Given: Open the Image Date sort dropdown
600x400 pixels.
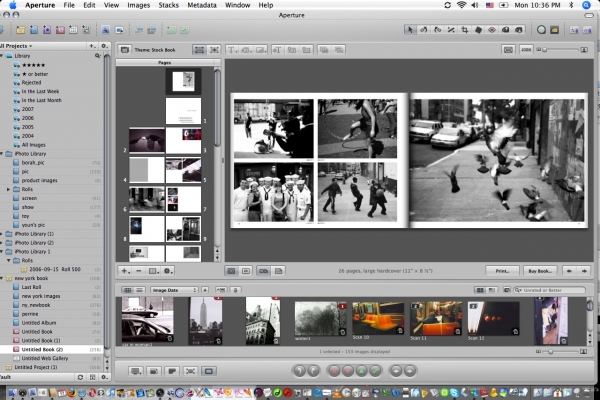Looking at the screenshot, I should coord(172,290).
